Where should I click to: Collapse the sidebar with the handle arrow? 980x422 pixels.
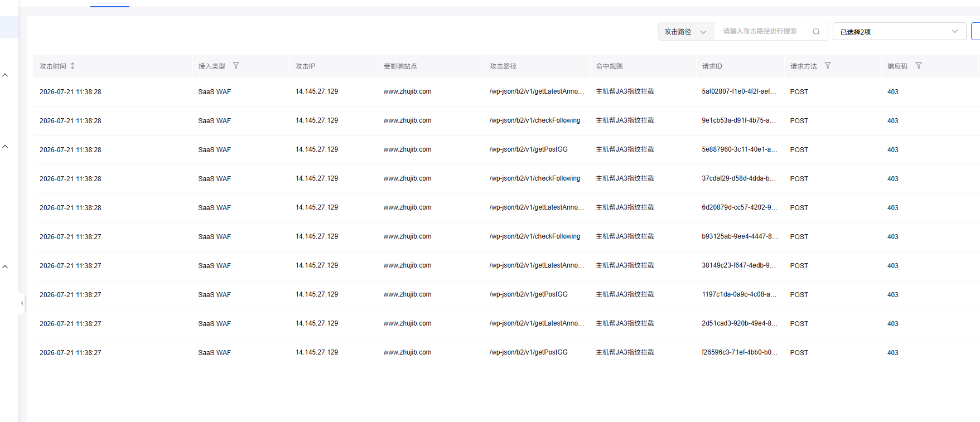[x=22, y=303]
